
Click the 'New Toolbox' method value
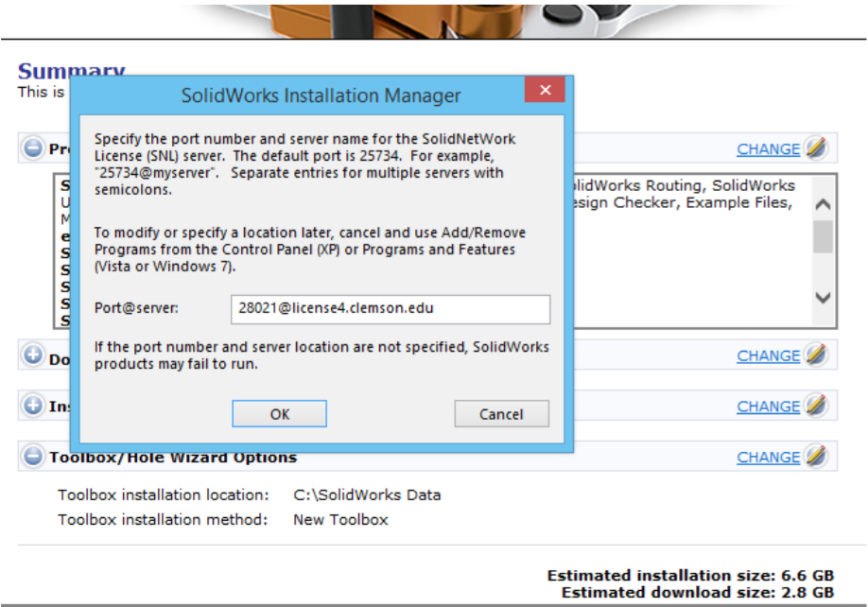click(x=340, y=520)
